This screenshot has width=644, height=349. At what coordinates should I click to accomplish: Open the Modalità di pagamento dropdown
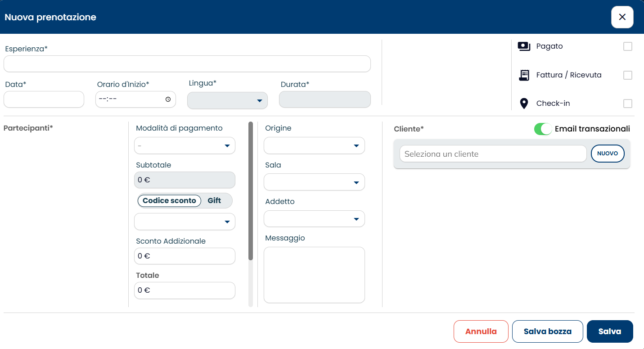tap(185, 145)
